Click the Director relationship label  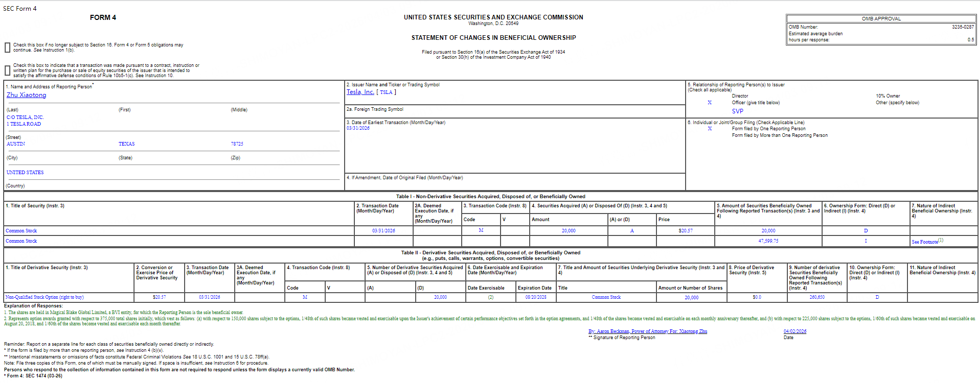(740, 96)
